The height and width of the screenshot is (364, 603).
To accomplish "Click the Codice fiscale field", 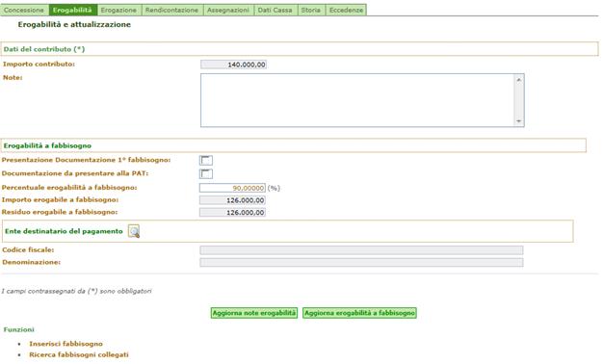I will point(361,250).
